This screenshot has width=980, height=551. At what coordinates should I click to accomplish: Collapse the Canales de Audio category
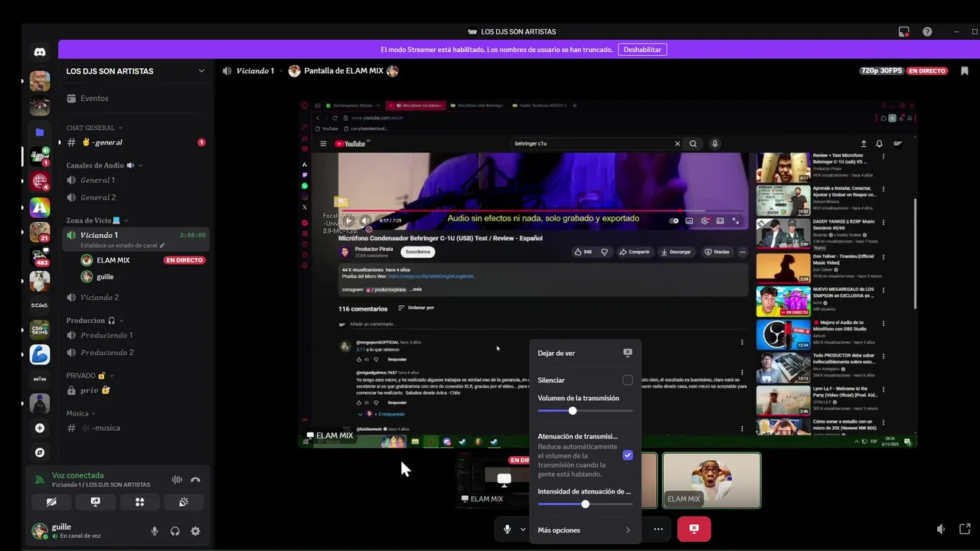click(104, 165)
